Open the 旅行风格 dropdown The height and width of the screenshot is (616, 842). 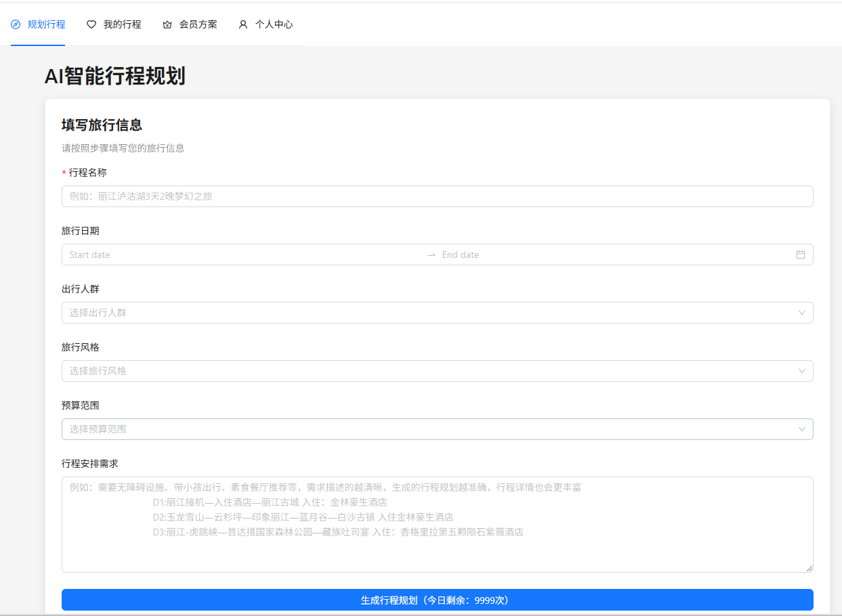tap(406, 371)
